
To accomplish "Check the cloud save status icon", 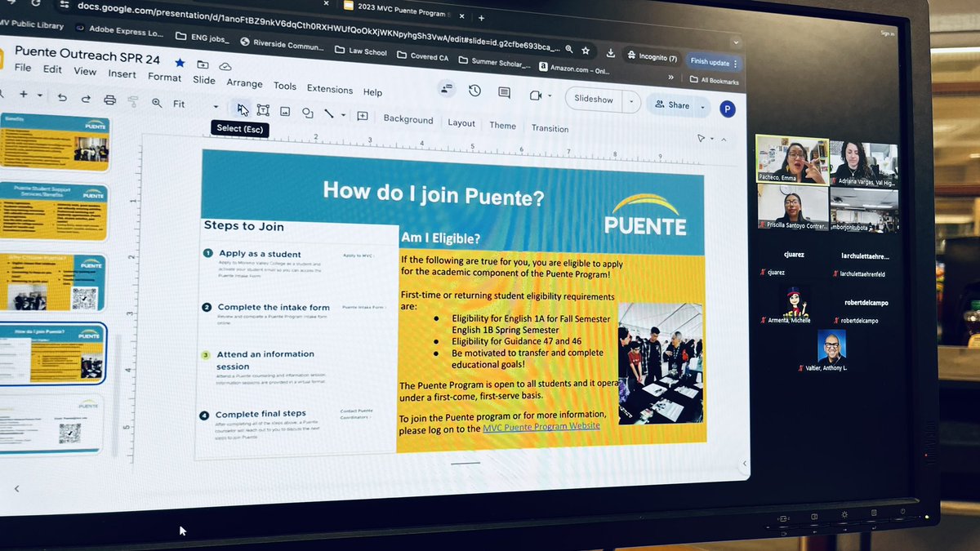I will pos(225,66).
